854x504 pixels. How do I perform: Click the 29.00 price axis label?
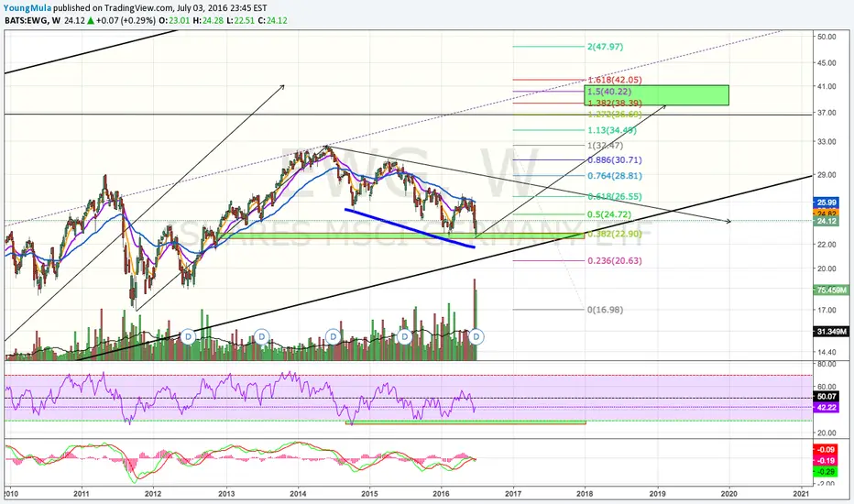pos(827,175)
